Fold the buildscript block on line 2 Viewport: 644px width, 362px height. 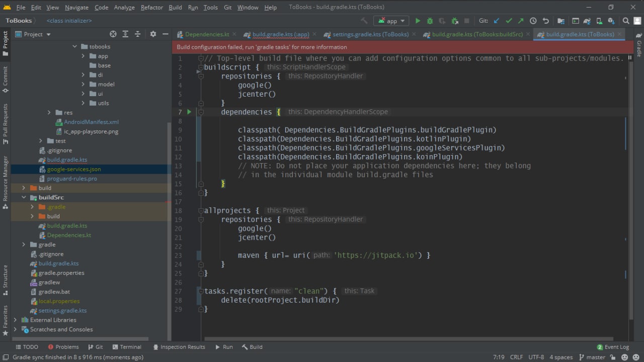tap(200, 67)
